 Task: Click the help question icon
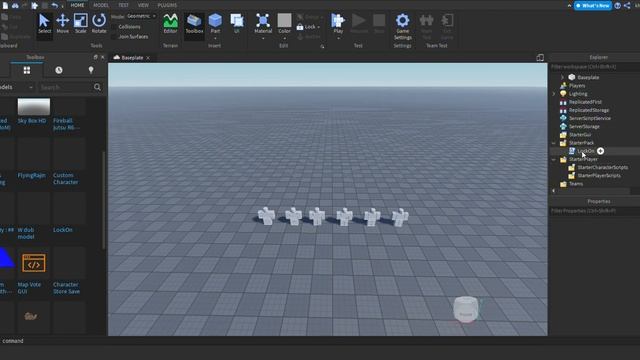(x=618, y=5)
